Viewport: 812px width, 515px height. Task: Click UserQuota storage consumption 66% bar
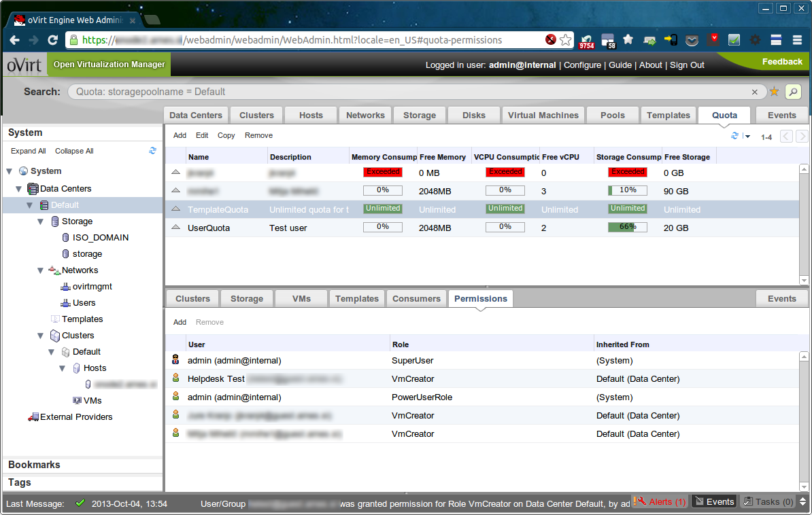tap(627, 228)
